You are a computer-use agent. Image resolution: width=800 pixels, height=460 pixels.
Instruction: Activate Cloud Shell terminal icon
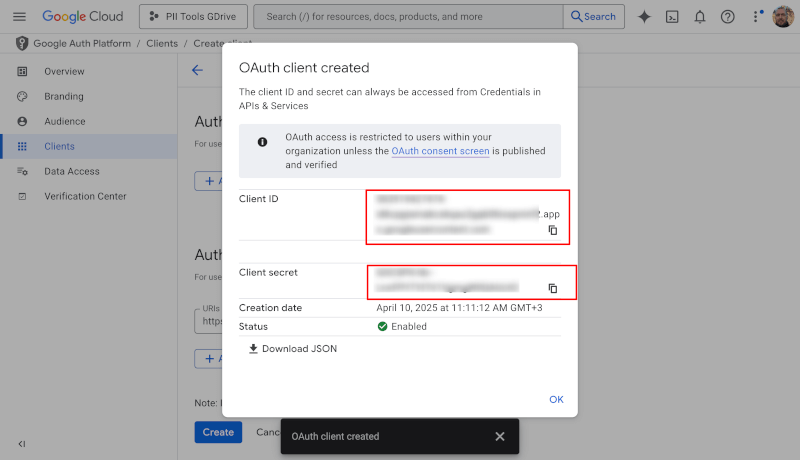[x=672, y=17]
